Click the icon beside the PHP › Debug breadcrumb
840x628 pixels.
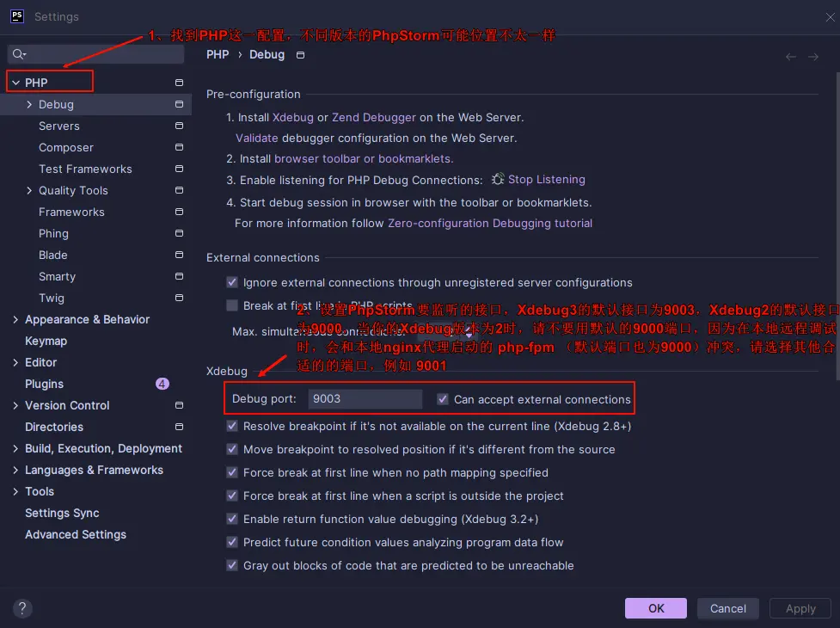(301, 55)
